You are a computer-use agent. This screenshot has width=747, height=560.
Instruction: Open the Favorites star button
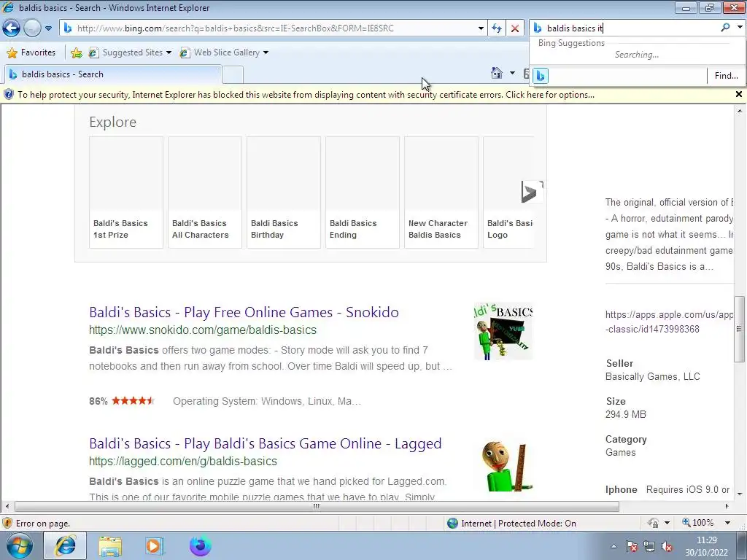click(31, 52)
